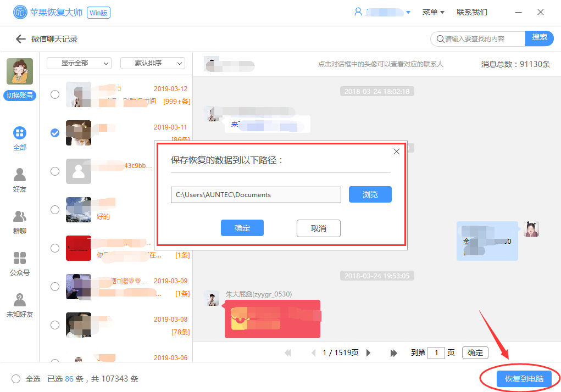
Task: Click the save path field C:\Users\AUNTEC\Documents
Action: [x=256, y=195]
